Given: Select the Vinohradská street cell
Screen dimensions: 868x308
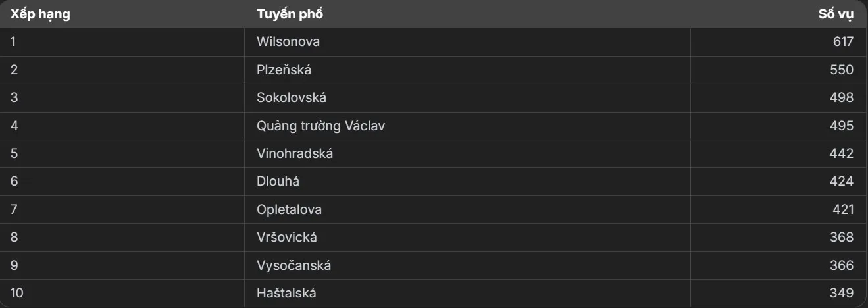Looking at the screenshot, I should pos(468,154).
